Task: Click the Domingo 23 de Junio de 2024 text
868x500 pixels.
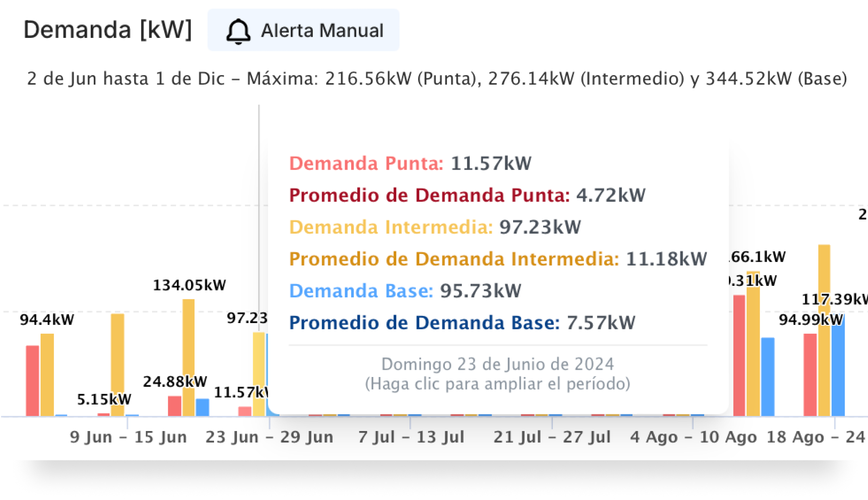Action: point(497,364)
